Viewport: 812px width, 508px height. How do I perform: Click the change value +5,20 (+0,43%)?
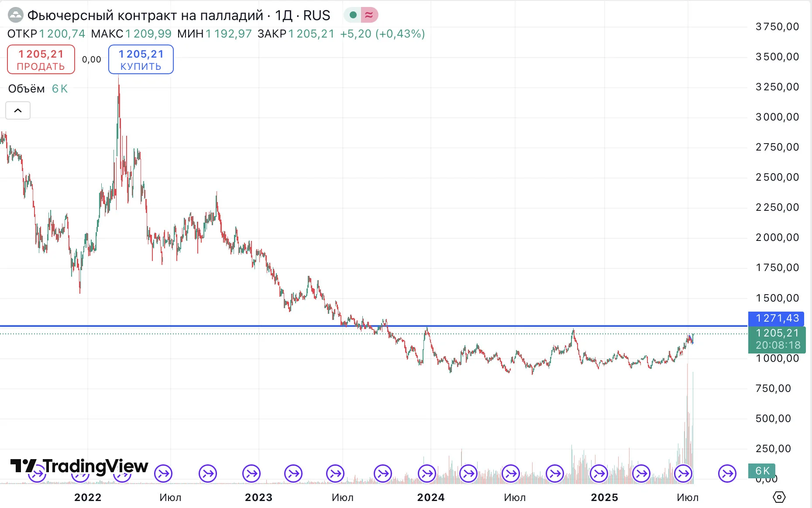point(382,34)
